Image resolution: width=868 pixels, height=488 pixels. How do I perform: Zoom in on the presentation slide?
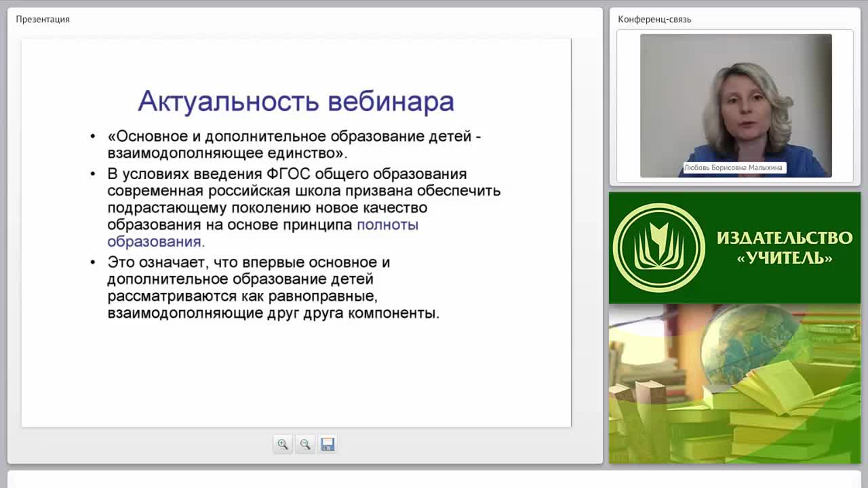(x=283, y=445)
